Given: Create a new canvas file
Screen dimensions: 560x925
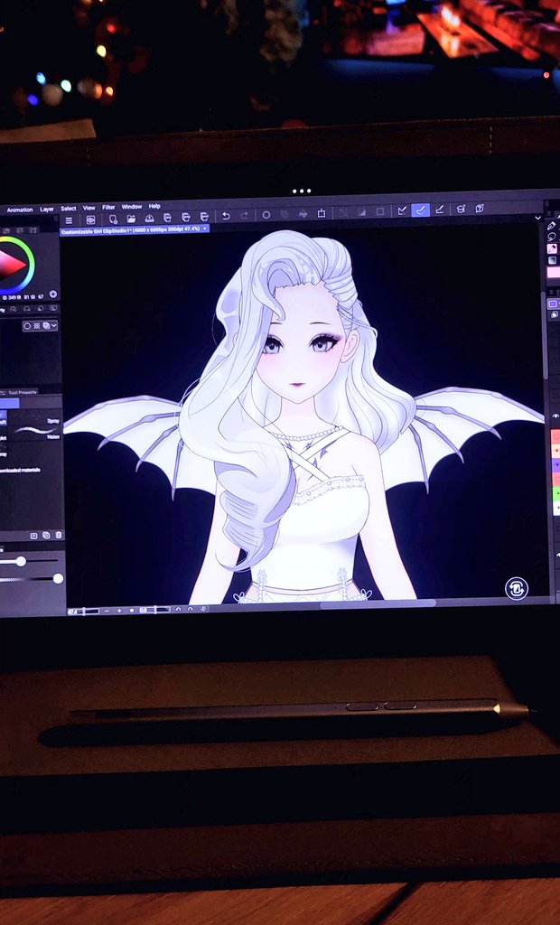Looking at the screenshot, I should [113, 219].
